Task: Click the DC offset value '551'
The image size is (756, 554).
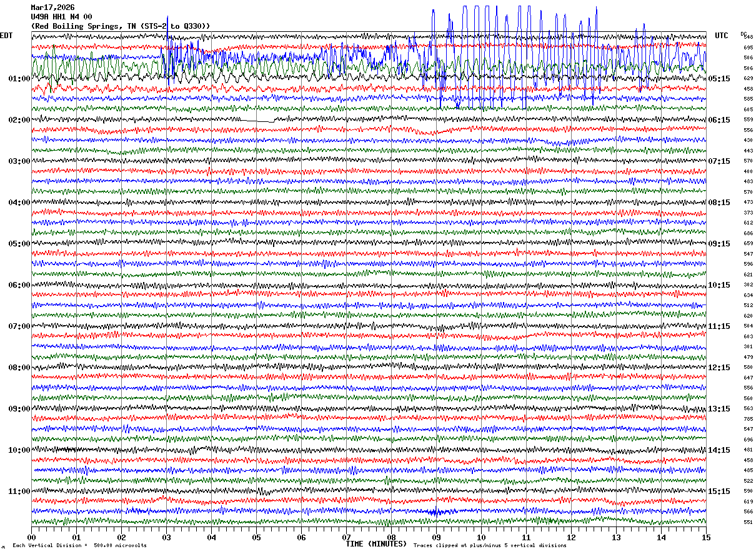Action: point(748,522)
